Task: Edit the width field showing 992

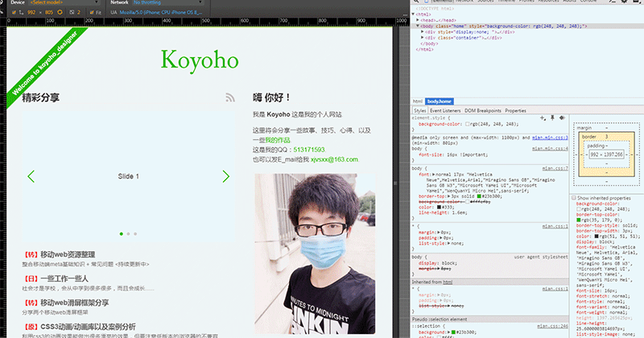Action: point(31,12)
